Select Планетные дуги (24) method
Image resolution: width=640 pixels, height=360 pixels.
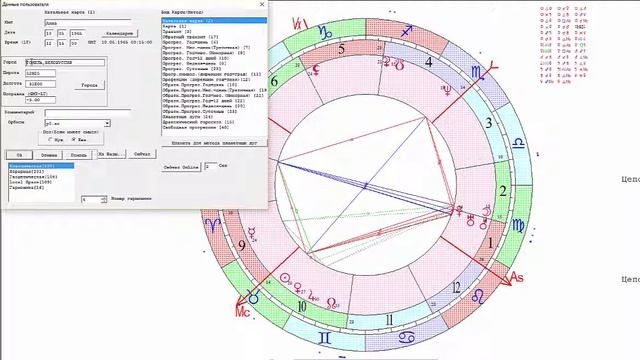(x=214, y=117)
